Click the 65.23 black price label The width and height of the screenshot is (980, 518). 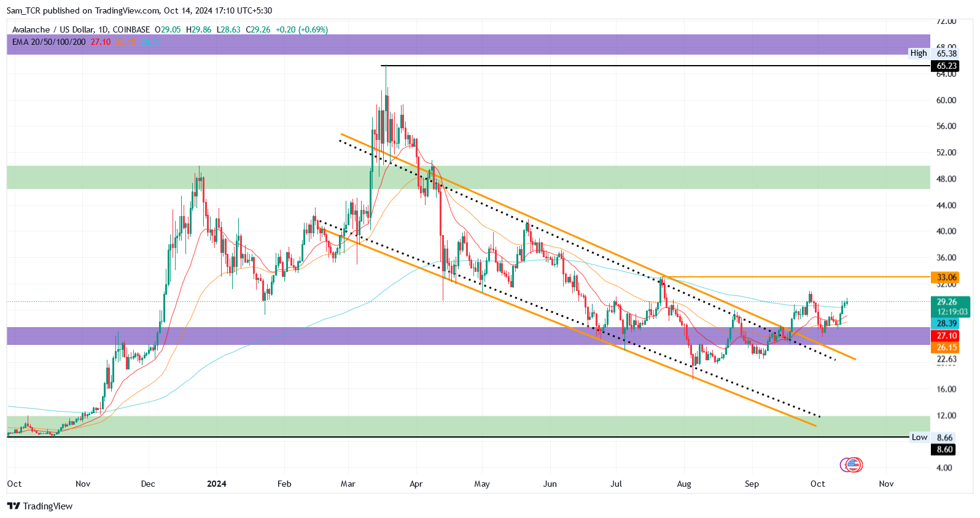pyautogui.click(x=946, y=66)
